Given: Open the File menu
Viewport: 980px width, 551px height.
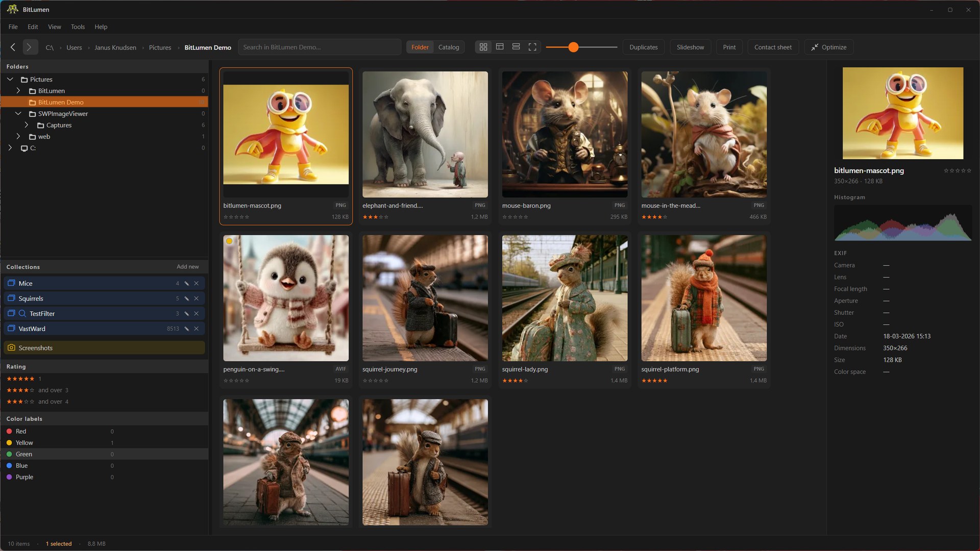Looking at the screenshot, I should [x=13, y=27].
